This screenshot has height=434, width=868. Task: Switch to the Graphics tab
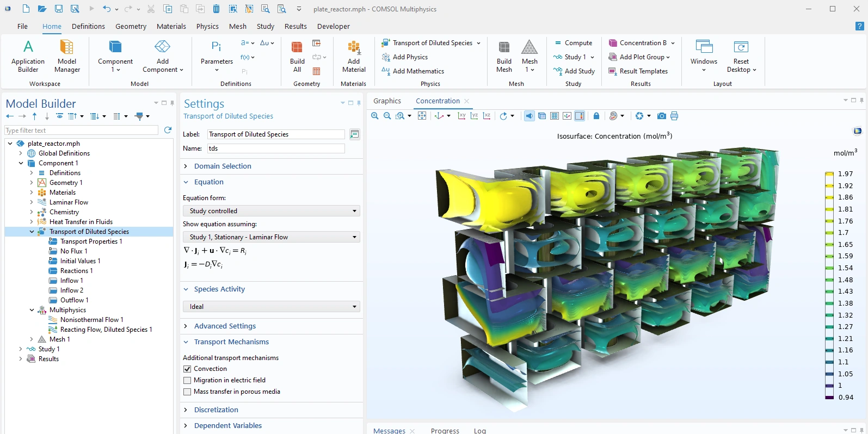387,101
